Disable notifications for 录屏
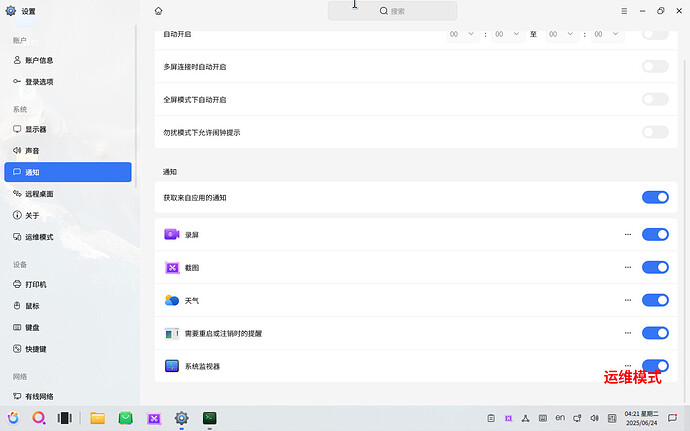Viewport: 690px width, 431px height. pyautogui.click(x=655, y=235)
